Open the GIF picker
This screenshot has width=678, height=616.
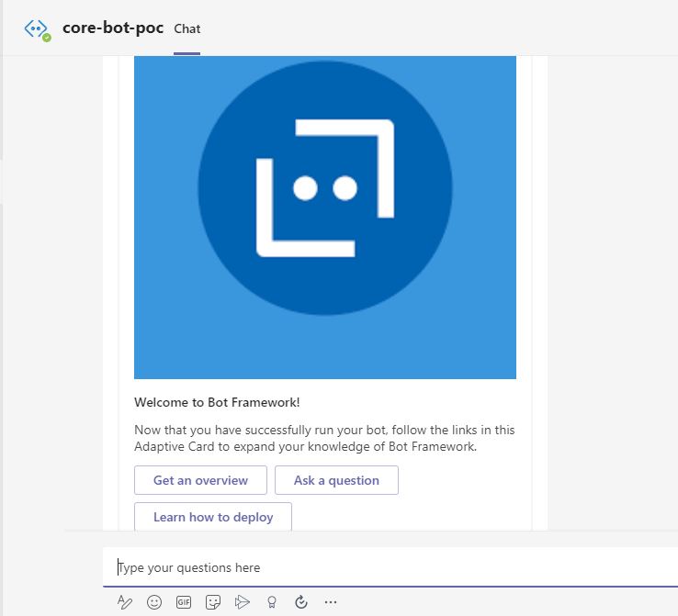(x=184, y=601)
